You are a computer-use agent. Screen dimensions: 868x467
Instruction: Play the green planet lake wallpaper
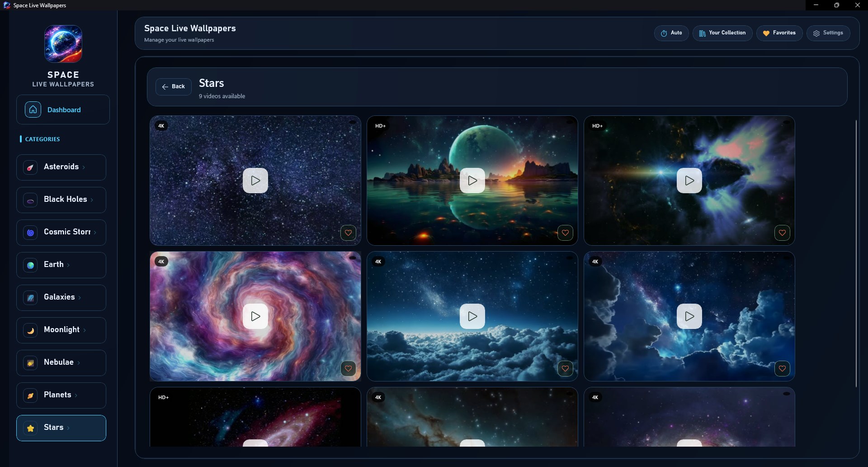click(472, 181)
